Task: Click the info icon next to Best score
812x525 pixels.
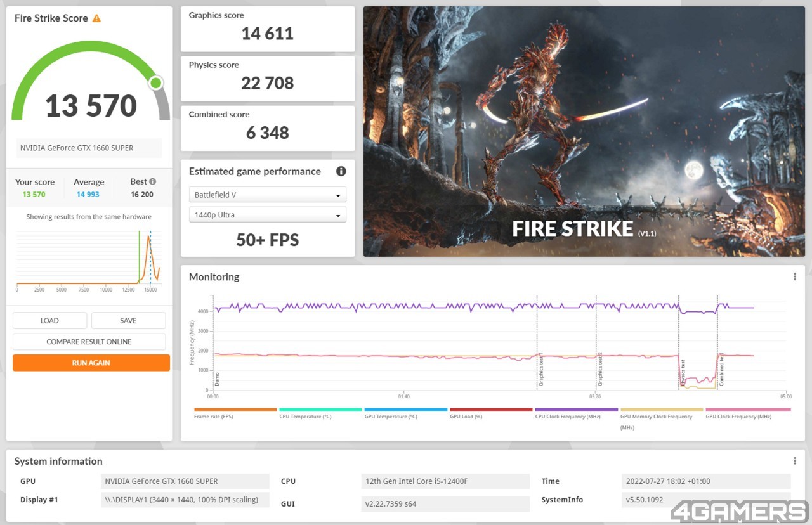Action: pyautogui.click(x=152, y=181)
